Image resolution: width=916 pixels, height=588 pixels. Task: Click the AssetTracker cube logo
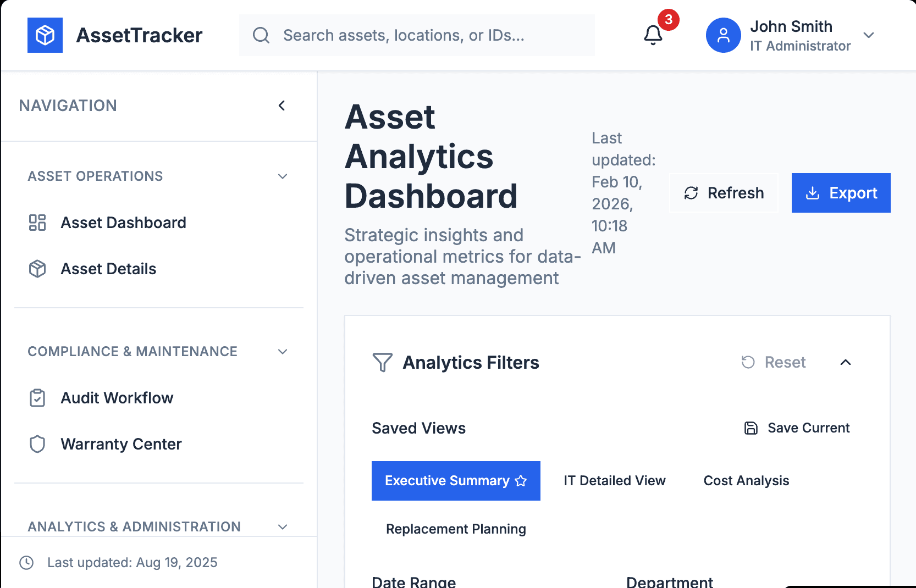point(45,35)
